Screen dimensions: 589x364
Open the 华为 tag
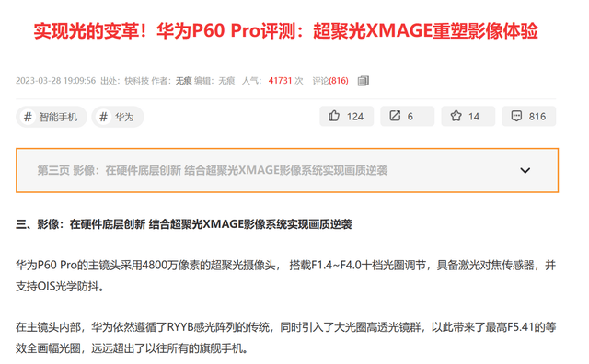coord(118,117)
